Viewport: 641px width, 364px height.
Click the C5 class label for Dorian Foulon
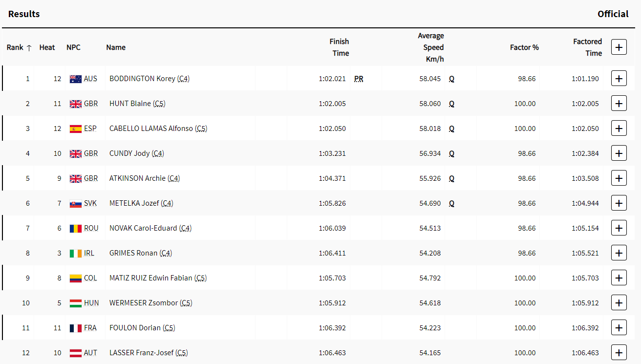pos(169,328)
